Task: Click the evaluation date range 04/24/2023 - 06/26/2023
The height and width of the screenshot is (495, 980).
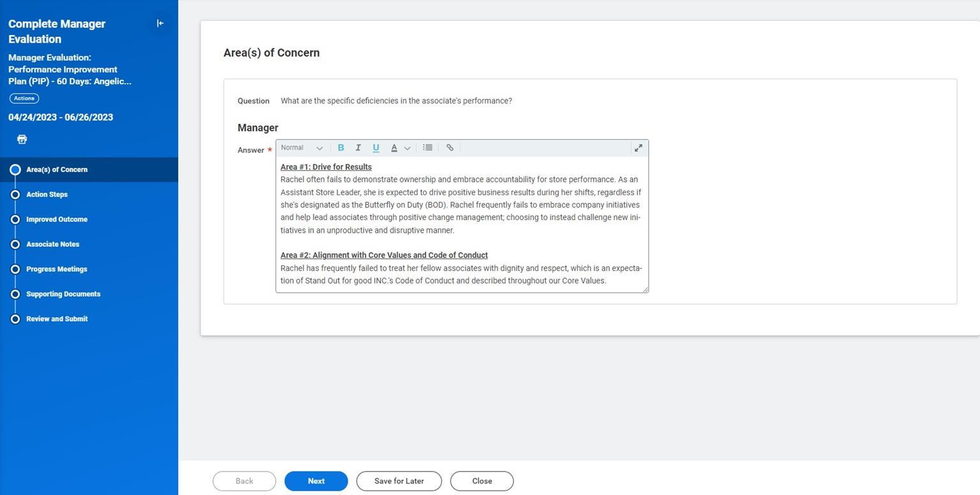Action: (61, 117)
